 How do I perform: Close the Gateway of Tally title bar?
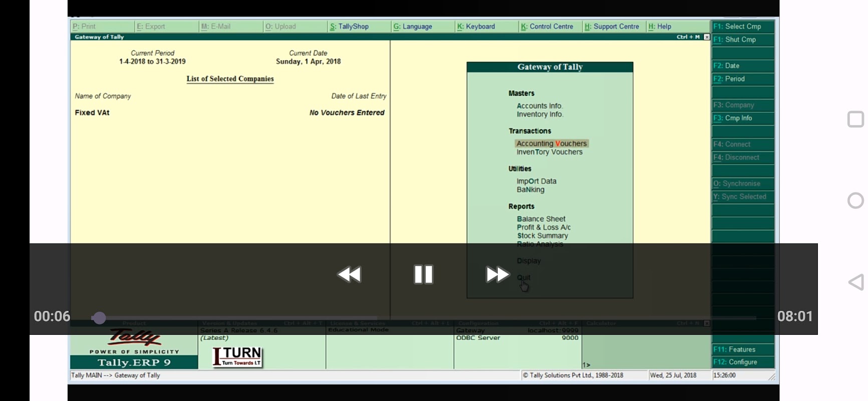click(707, 37)
